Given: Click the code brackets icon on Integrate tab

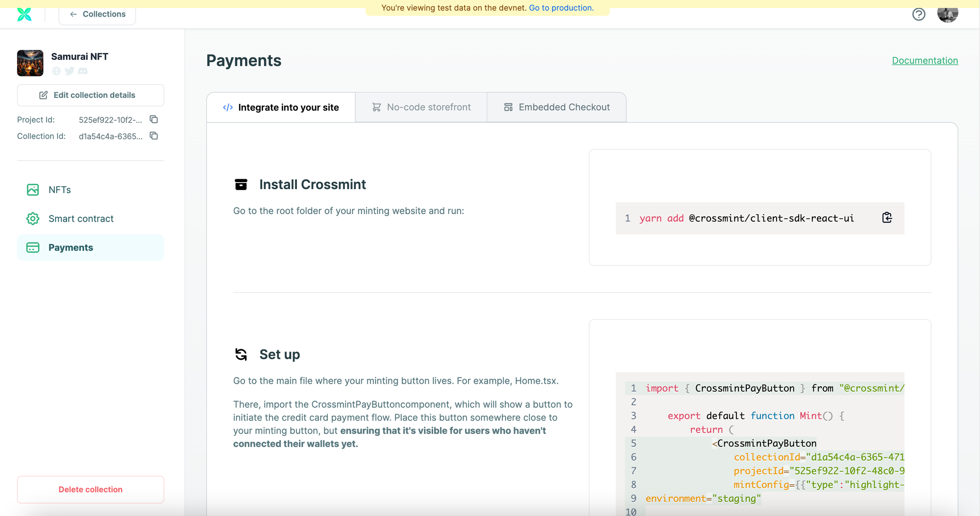Looking at the screenshot, I should point(228,107).
